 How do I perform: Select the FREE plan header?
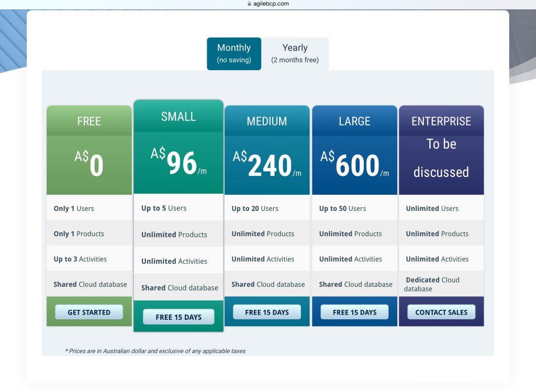click(89, 121)
